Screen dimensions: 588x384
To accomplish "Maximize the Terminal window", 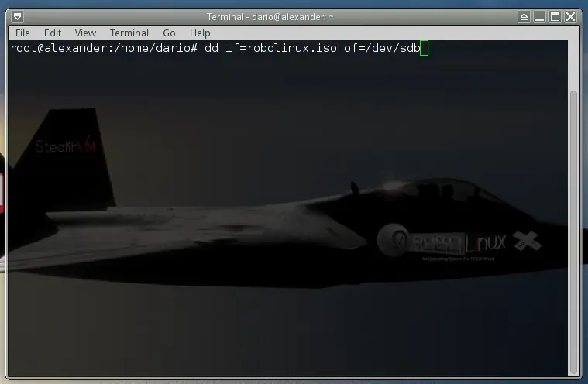I will pyautogui.click(x=555, y=17).
